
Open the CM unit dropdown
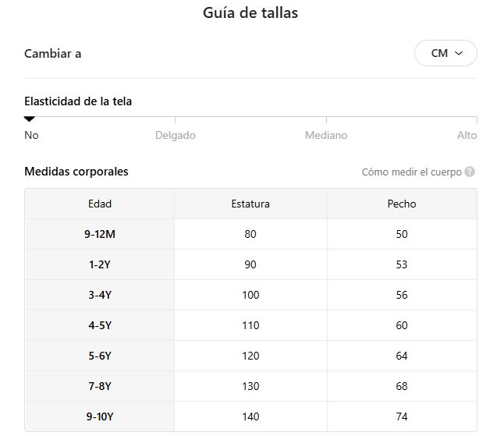pos(445,54)
